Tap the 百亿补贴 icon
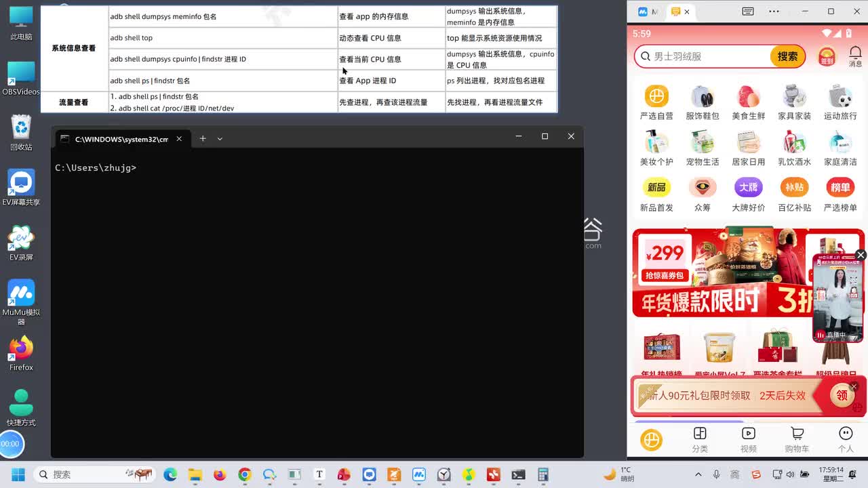 [x=794, y=188]
